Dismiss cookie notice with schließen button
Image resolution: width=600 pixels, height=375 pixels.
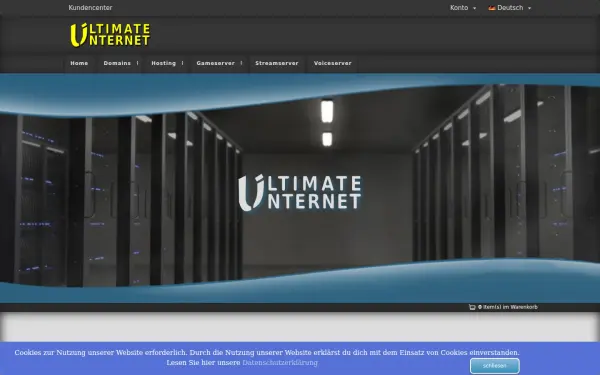[x=495, y=366]
